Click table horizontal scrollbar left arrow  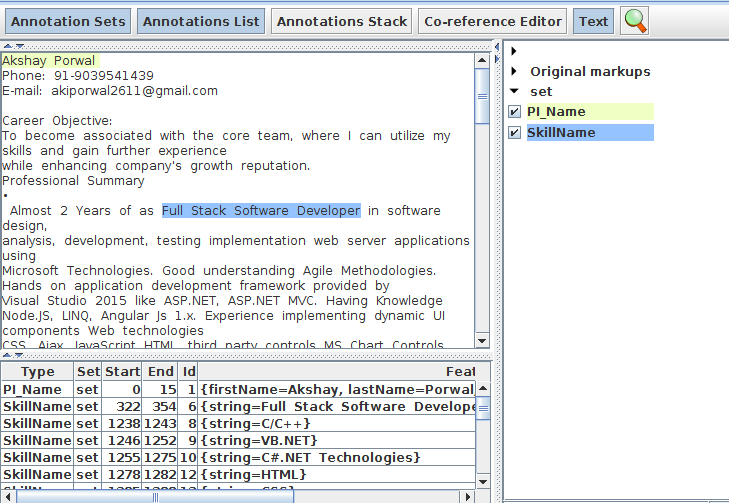tap(7, 495)
